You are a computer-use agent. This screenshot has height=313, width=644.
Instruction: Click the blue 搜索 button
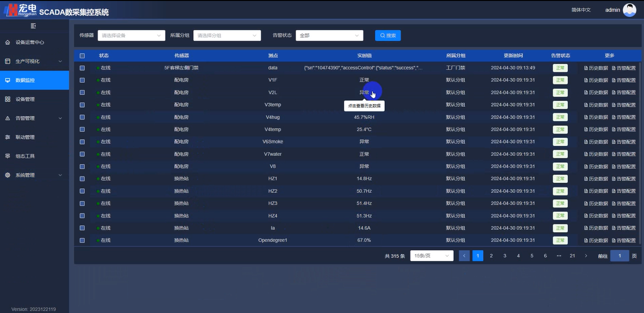click(x=388, y=35)
